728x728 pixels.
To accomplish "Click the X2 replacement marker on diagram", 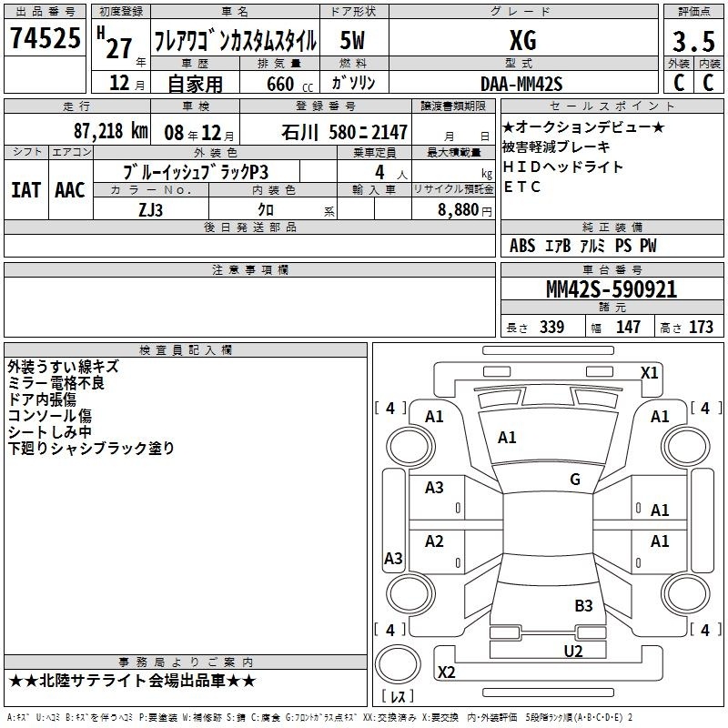I will pos(446,672).
